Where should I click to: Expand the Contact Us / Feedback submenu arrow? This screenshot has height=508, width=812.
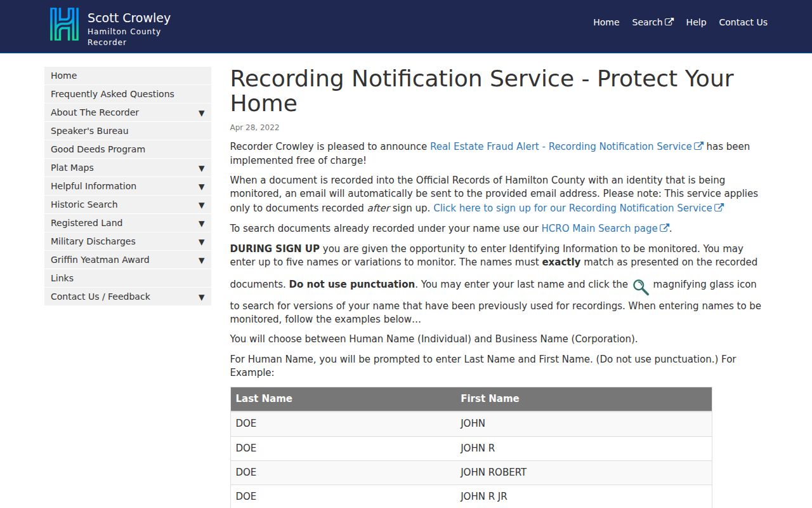coord(201,297)
